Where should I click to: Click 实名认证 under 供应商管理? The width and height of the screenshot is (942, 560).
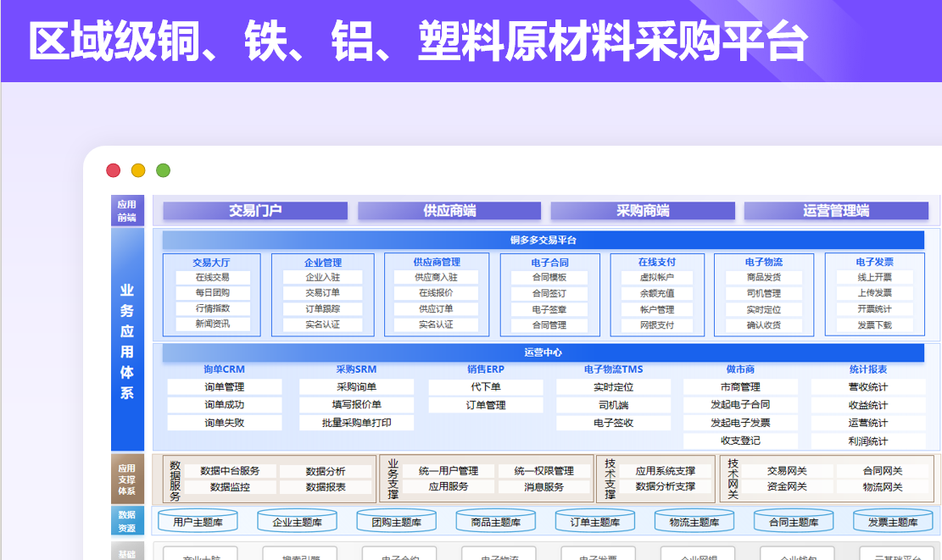pos(436,324)
